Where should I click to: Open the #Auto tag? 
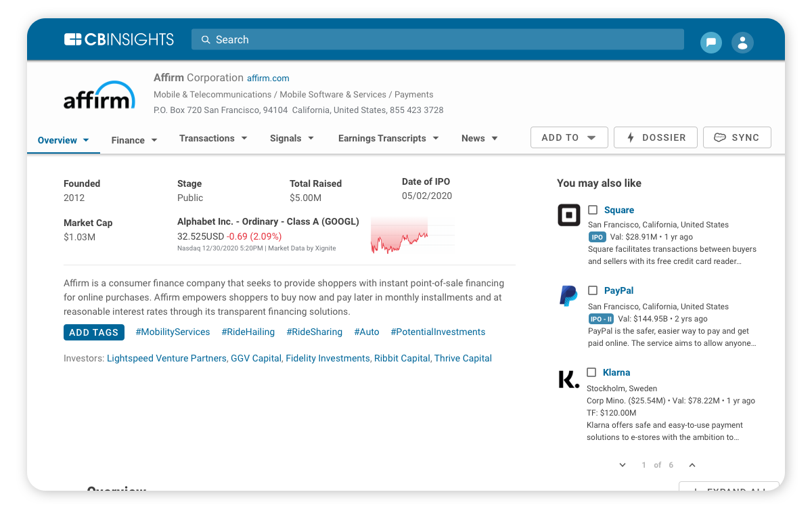pos(367,332)
